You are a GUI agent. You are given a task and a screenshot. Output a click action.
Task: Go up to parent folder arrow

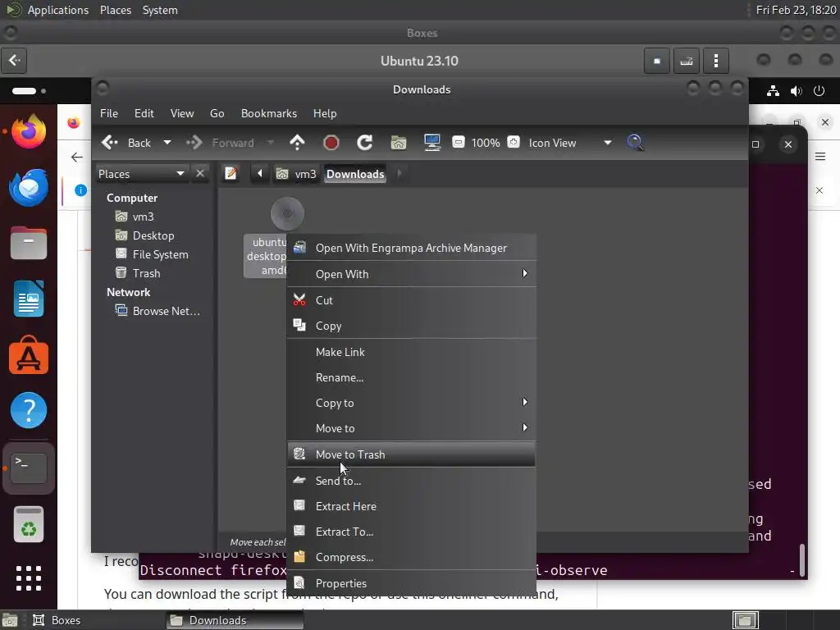[x=297, y=143]
